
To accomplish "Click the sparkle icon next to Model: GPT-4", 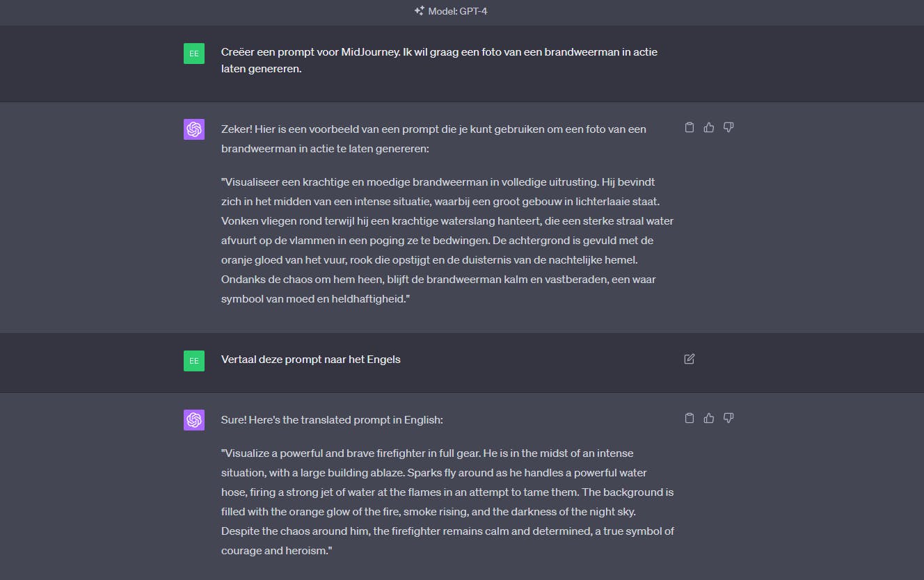I will pyautogui.click(x=418, y=11).
